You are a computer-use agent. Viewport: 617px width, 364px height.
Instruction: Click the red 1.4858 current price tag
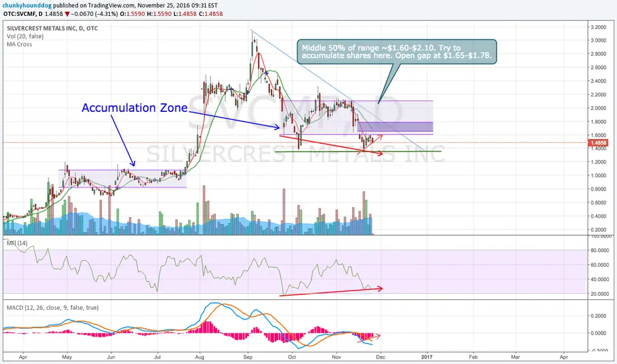(x=598, y=143)
